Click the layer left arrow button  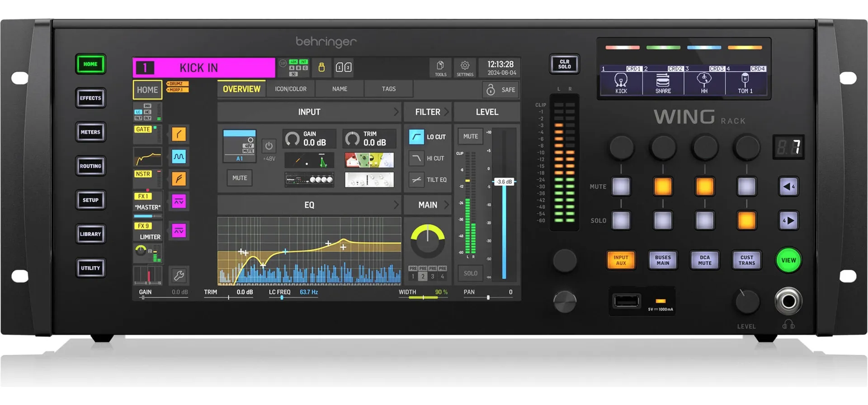[x=789, y=186]
